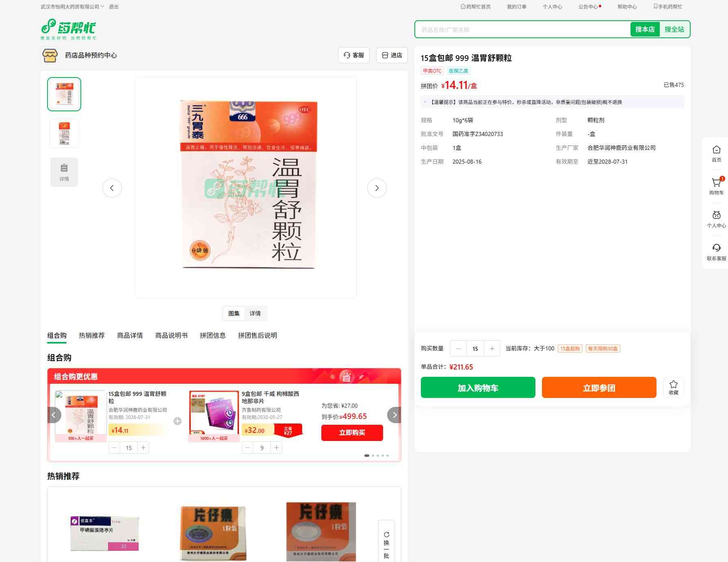Image resolution: width=728 pixels, height=562 pixels.
Task: Click the orange 立即参团 button
Action: tap(599, 387)
